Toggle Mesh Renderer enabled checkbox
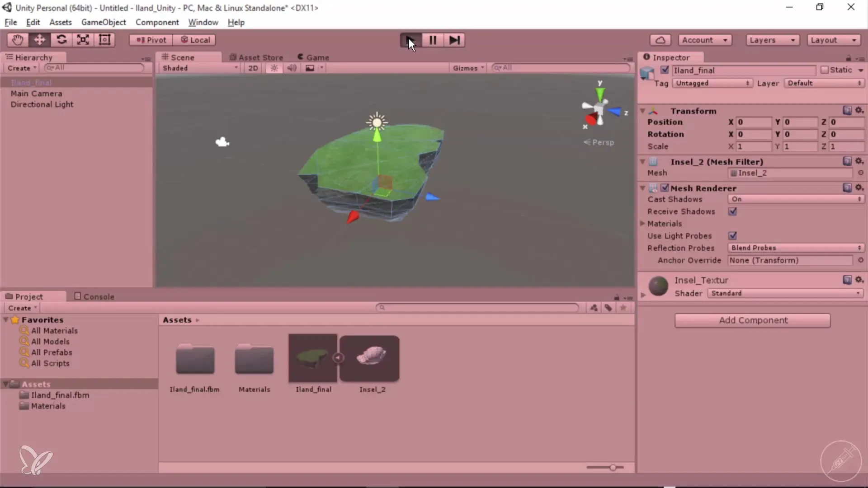 coord(665,188)
